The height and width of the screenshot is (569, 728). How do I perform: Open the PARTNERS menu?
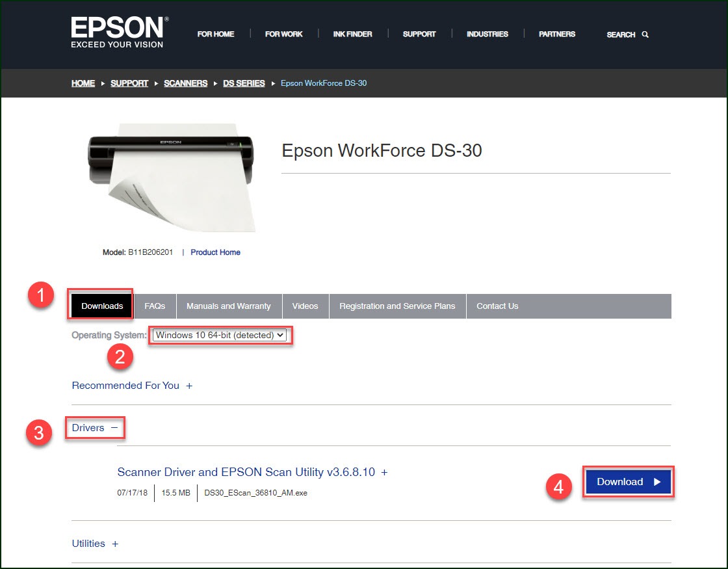coord(556,34)
